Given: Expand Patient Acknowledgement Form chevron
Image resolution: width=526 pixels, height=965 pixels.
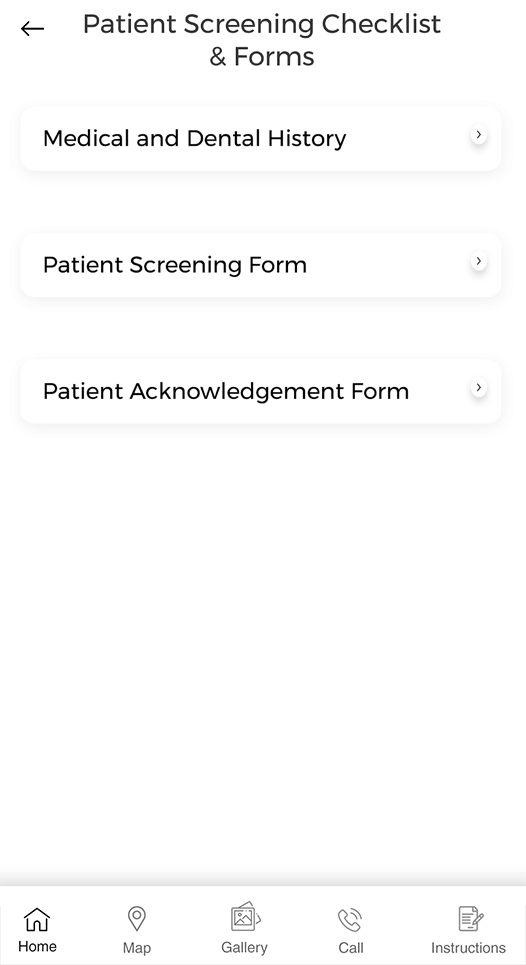Looking at the screenshot, I should (x=479, y=388).
